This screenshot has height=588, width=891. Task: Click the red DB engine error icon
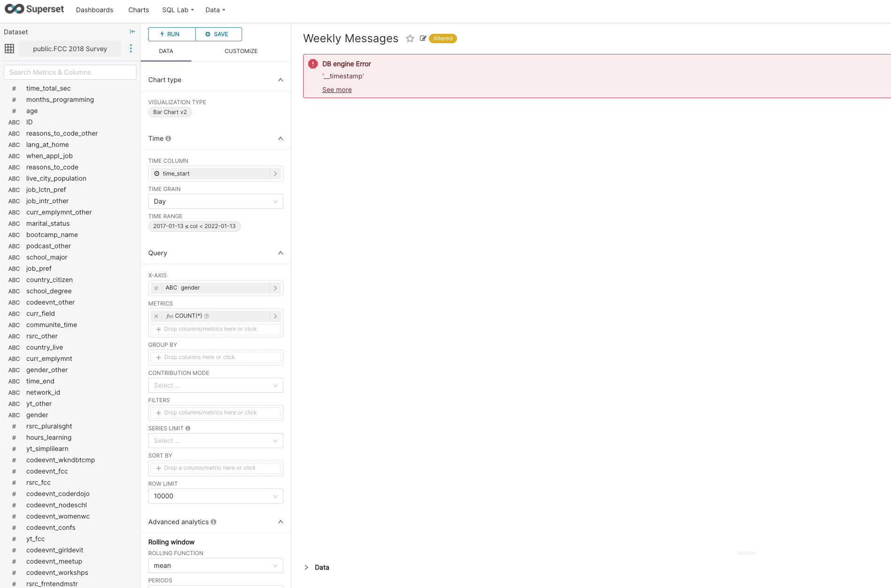[x=313, y=64]
